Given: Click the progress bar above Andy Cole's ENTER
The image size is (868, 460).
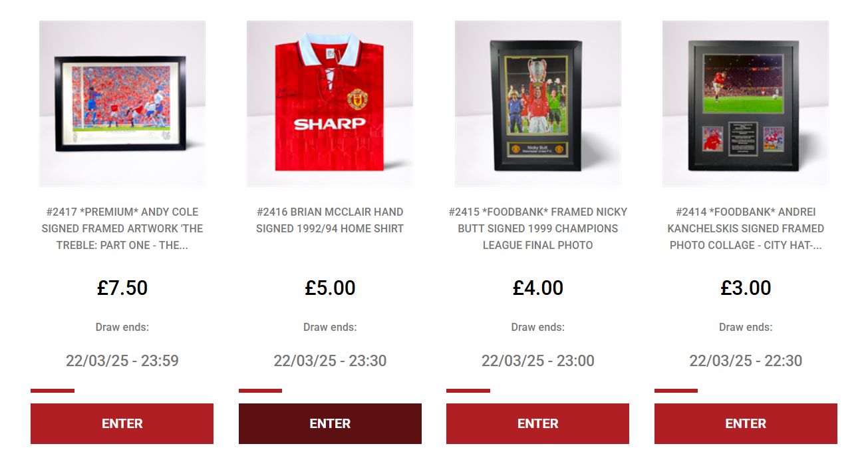Looking at the screenshot, I should [53, 391].
